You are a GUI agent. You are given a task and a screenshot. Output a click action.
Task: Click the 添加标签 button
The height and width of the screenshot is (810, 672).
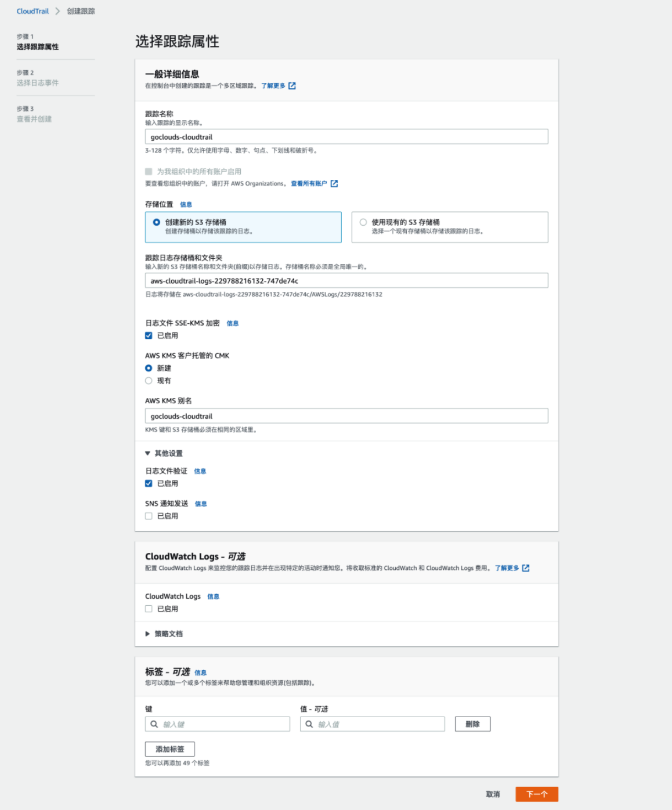click(x=170, y=749)
